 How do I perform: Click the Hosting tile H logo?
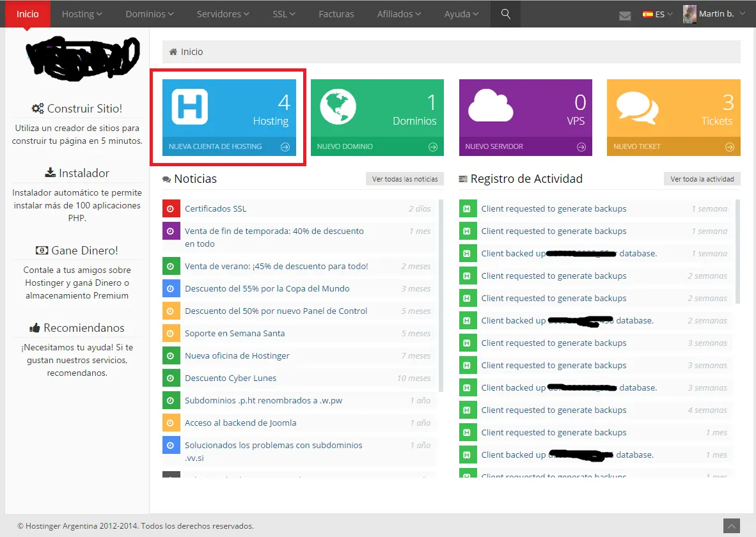190,107
